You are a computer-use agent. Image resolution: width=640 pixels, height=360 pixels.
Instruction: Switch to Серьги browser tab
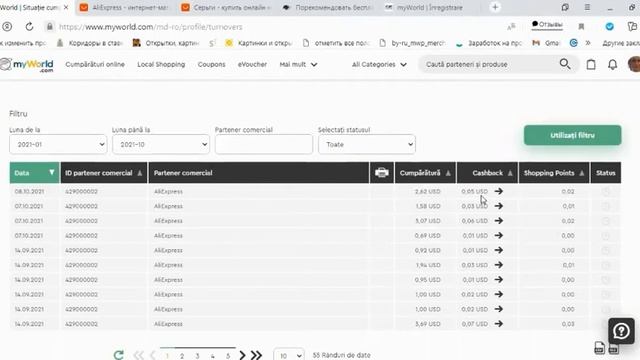227,7
